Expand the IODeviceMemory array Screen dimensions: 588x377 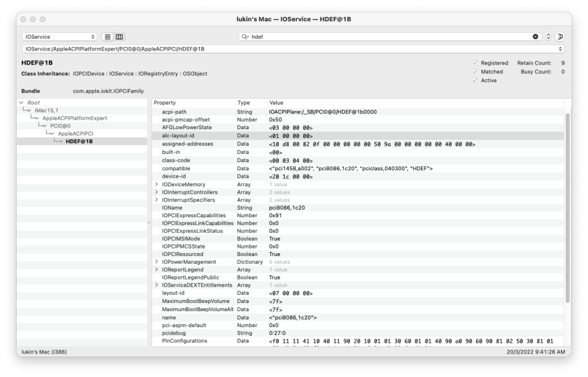(x=157, y=184)
